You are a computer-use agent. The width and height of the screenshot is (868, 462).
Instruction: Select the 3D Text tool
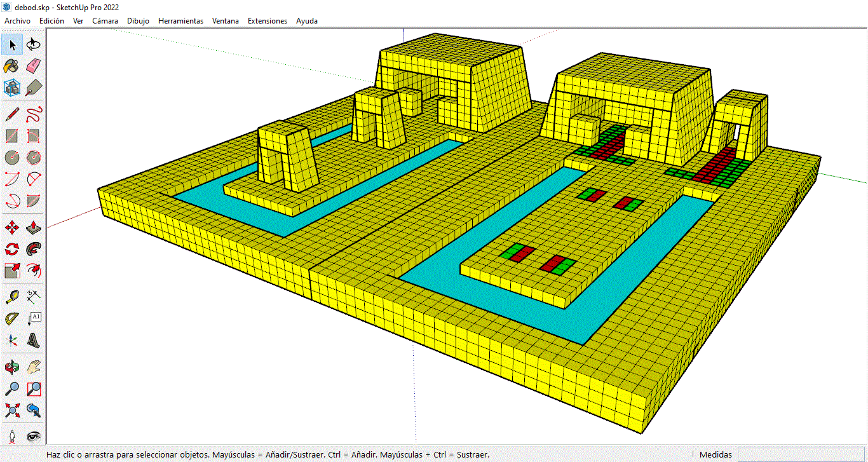[34, 340]
